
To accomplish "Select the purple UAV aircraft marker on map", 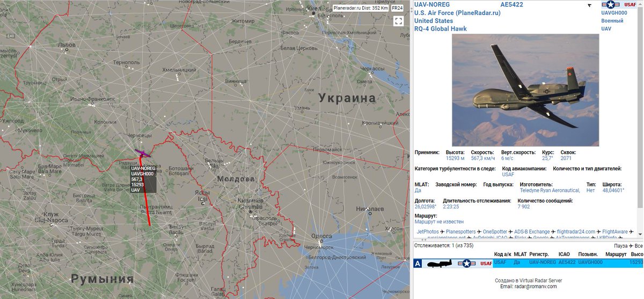I will [142, 153].
